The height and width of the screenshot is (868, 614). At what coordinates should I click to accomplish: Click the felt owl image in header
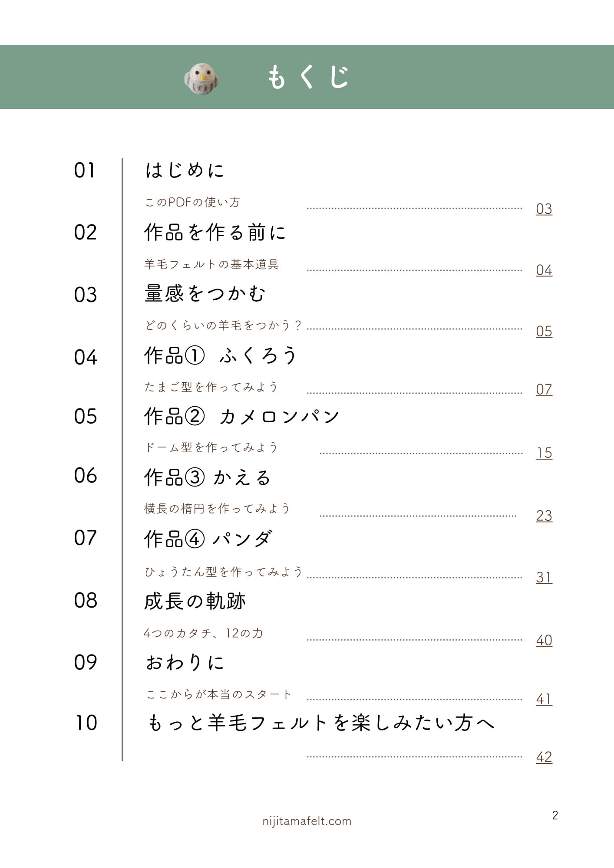201,78
